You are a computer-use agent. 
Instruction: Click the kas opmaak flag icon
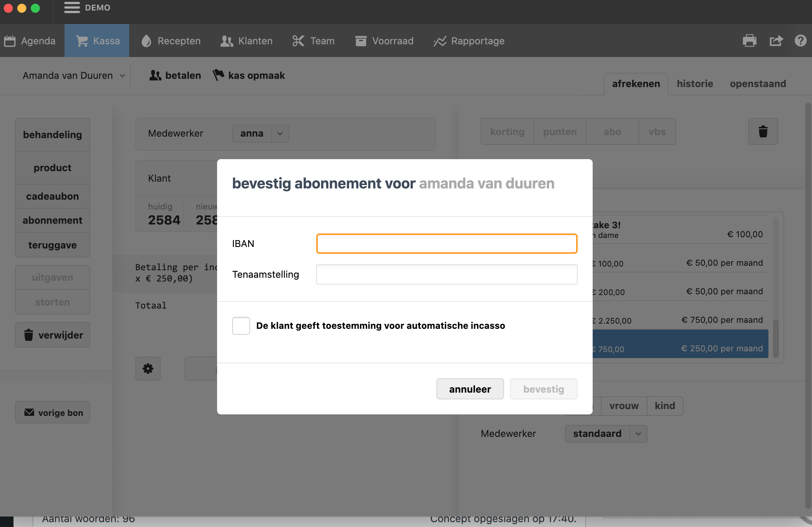pos(218,75)
